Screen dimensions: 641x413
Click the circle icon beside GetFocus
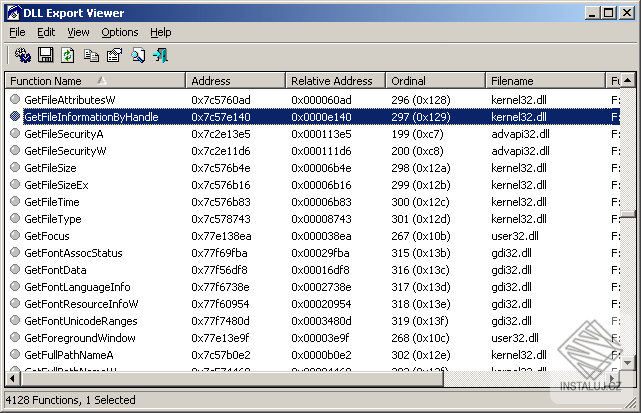[15, 235]
